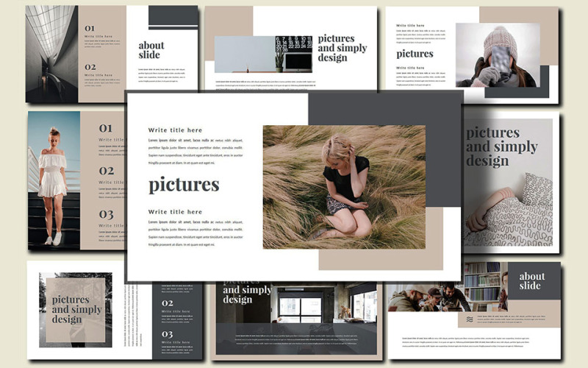Select the group of men reading photo
Screen dimensions: 588x368
(x=448, y=287)
